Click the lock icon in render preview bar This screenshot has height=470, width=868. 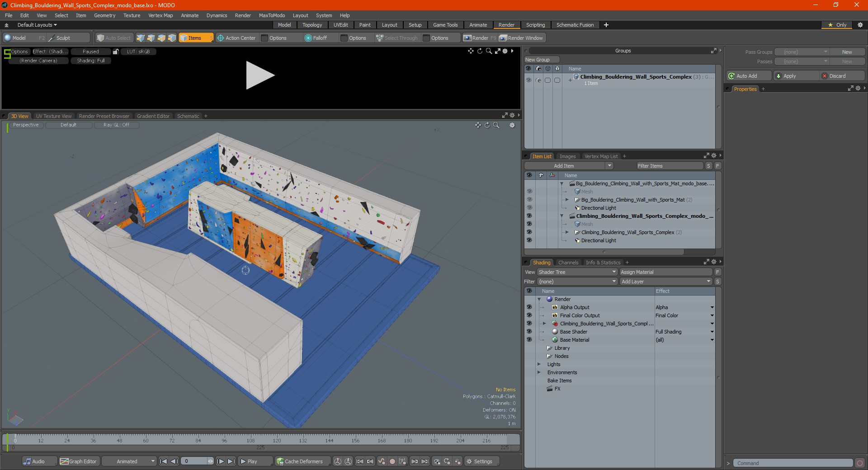coord(116,52)
